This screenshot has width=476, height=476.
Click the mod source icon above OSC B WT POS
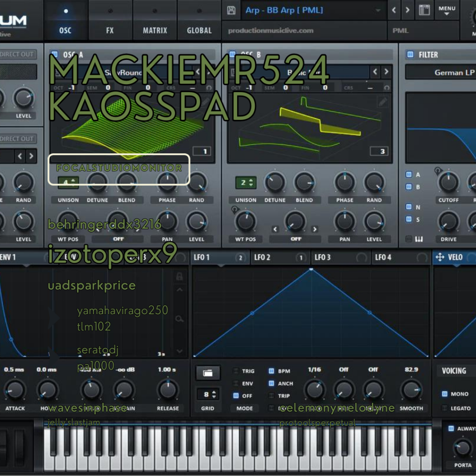pyautogui.click(x=234, y=209)
